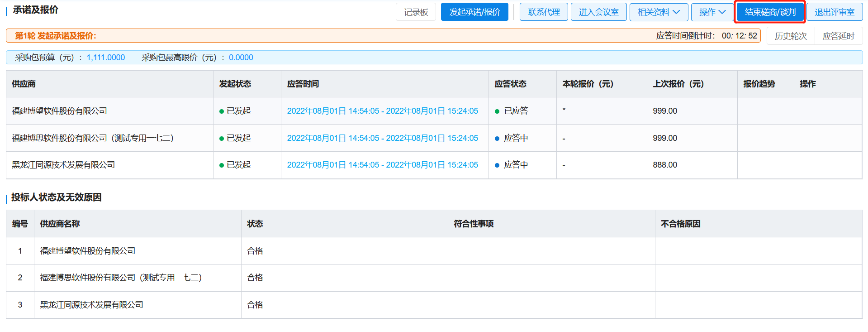Click the 第1轮 发起承诺及报价 round label

56,36
